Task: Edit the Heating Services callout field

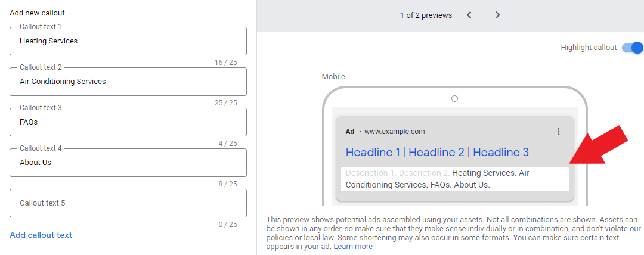Action: click(x=128, y=41)
